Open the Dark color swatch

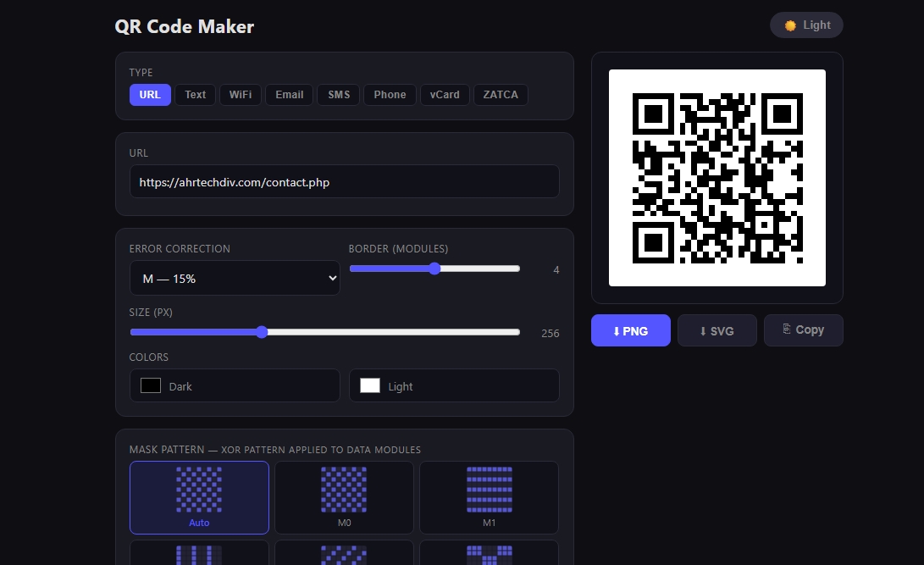coord(151,386)
